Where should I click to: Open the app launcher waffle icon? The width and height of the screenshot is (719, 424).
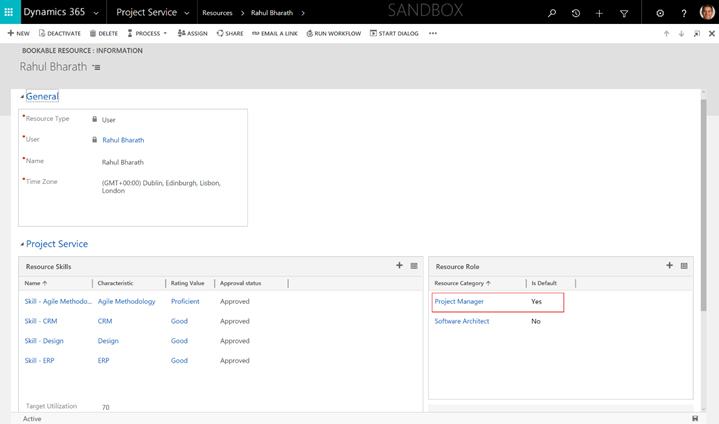(x=9, y=12)
